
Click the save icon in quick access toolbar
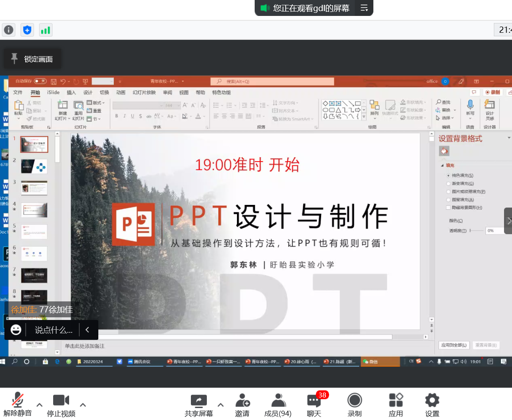tap(54, 81)
